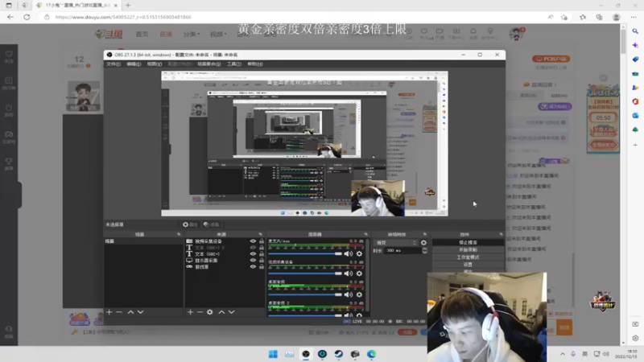This screenshot has width=644, height=362.
Task: Click the source 滤镜 filters button
Action: coord(212,224)
